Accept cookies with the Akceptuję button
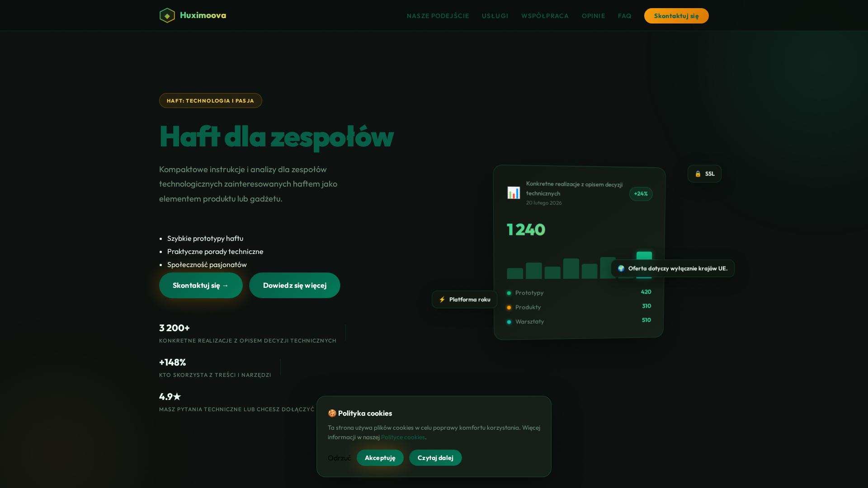 click(x=380, y=458)
